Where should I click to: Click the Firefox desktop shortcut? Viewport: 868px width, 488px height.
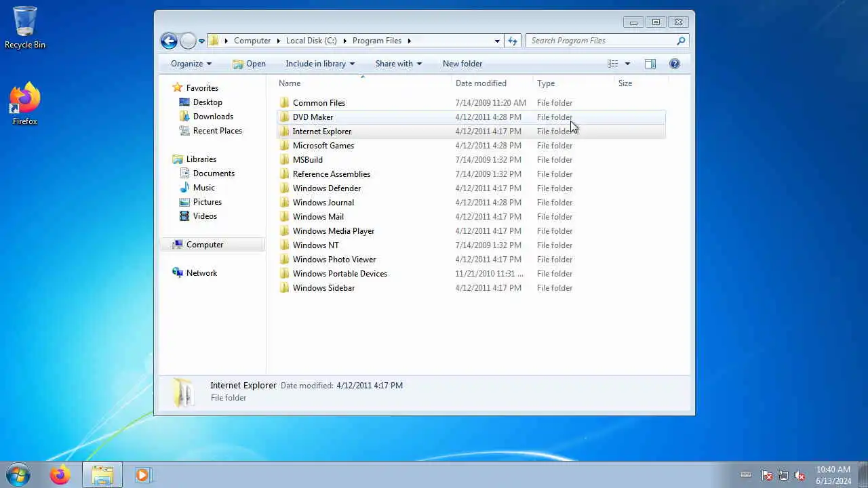25,104
